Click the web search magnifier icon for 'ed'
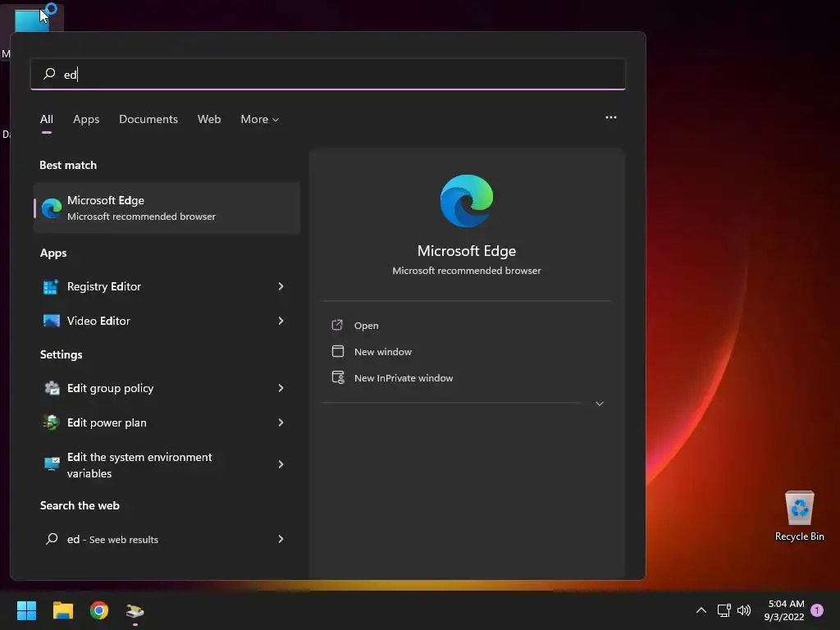Screen dimensions: 840x630 click(52, 539)
